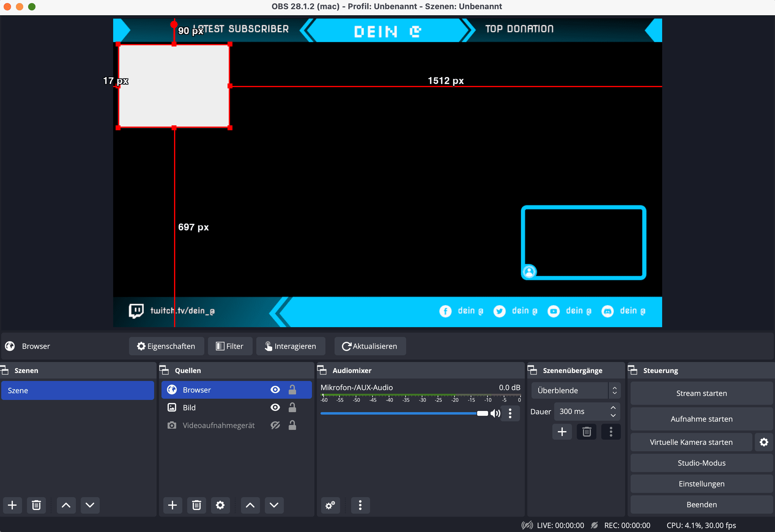The image size is (775, 532).
Task: Click the 0.0 dB level readout
Action: (509, 387)
